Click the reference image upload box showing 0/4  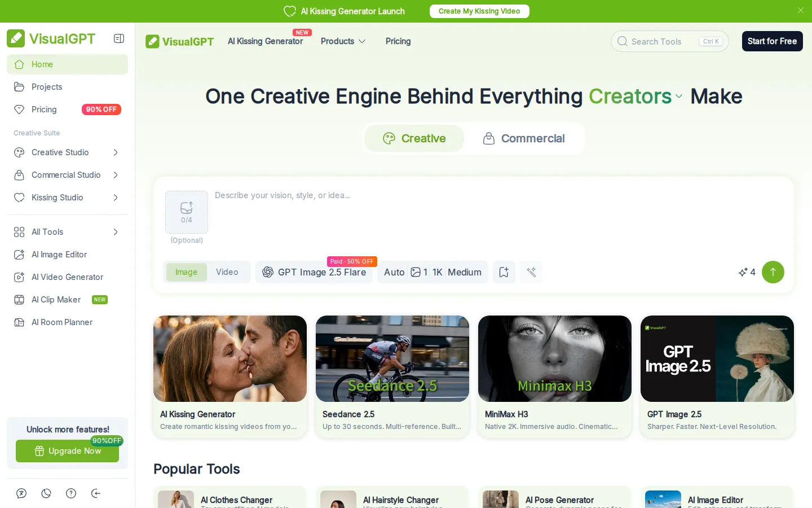coord(187,212)
